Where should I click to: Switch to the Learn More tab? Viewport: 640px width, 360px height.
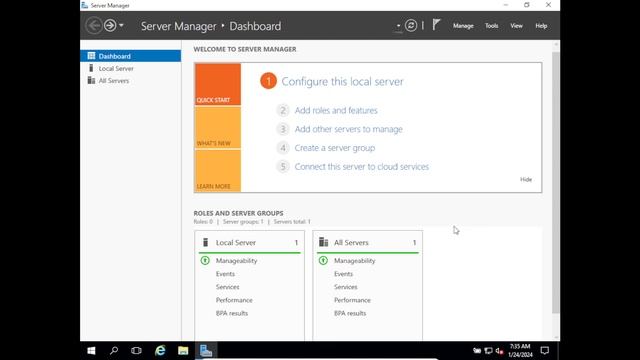click(x=218, y=171)
